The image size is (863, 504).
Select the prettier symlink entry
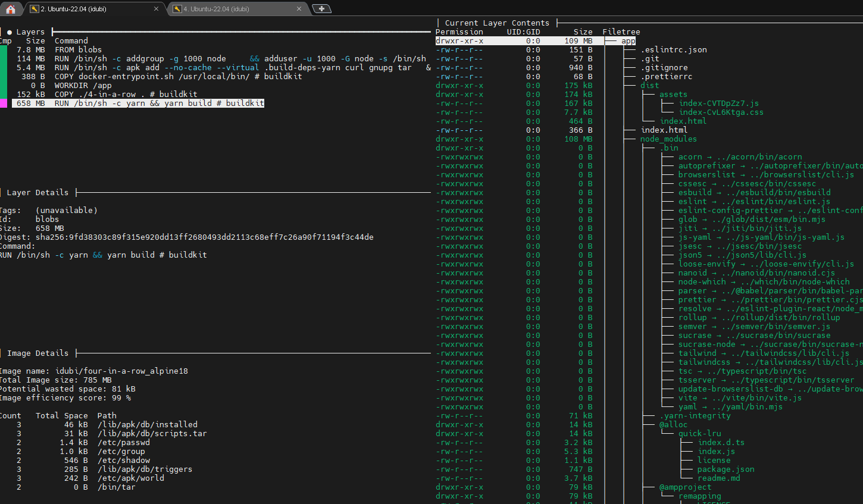pos(770,299)
